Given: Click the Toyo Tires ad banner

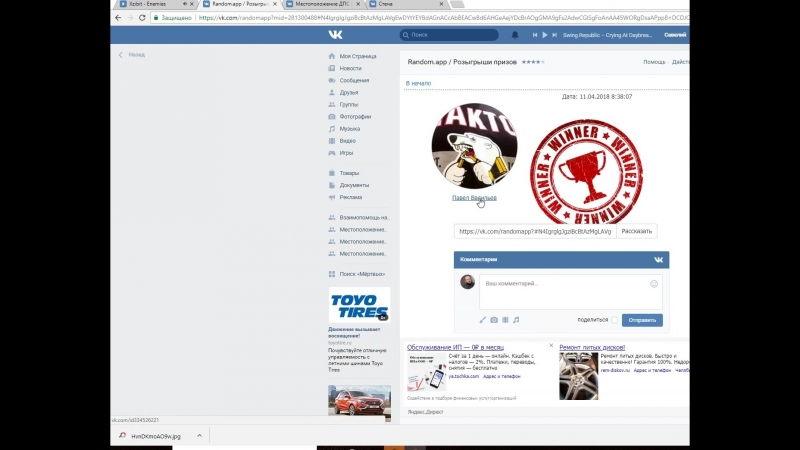Looking at the screenshot, I should [359, 305].
